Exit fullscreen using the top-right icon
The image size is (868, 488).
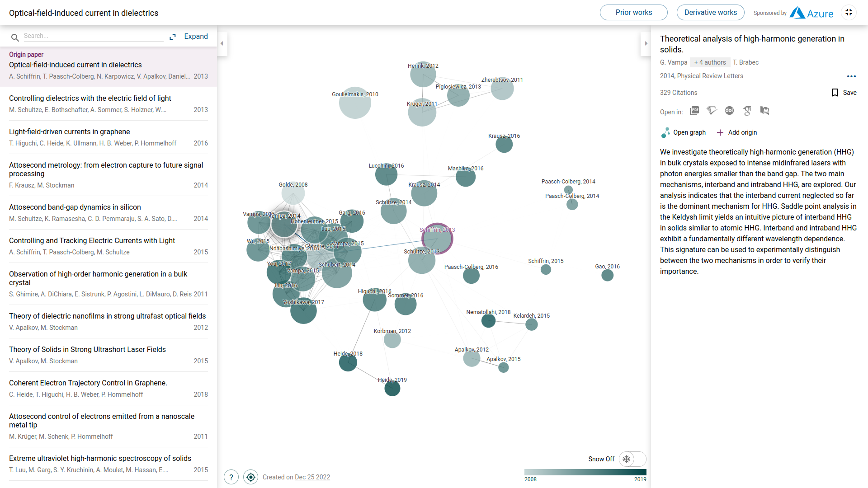[849, 13]
